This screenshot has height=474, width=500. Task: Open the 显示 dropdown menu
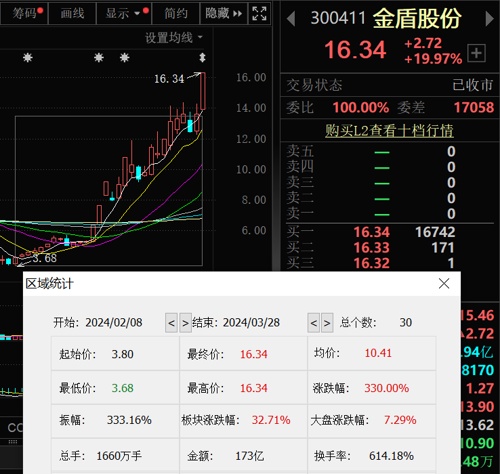point(124,13)
